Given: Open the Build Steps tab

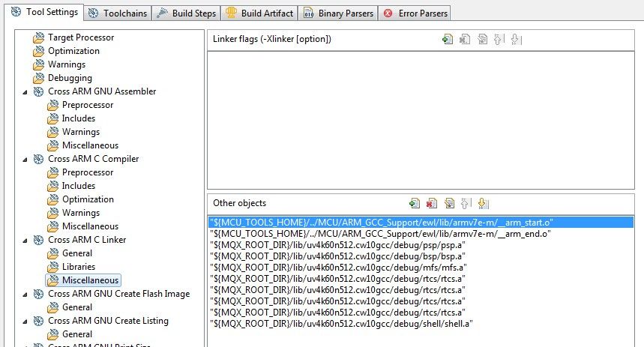Looking at the screenshot, I should 186,13.
